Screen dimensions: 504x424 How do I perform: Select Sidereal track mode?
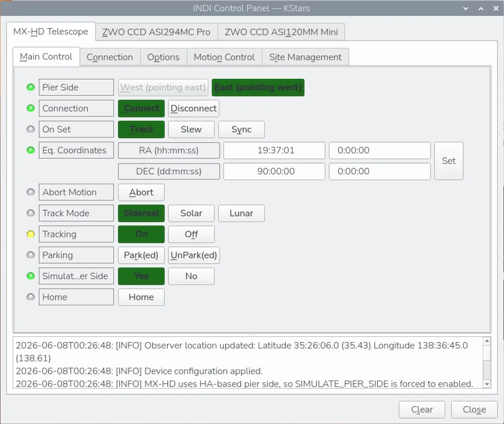click(x=141, y=213)
